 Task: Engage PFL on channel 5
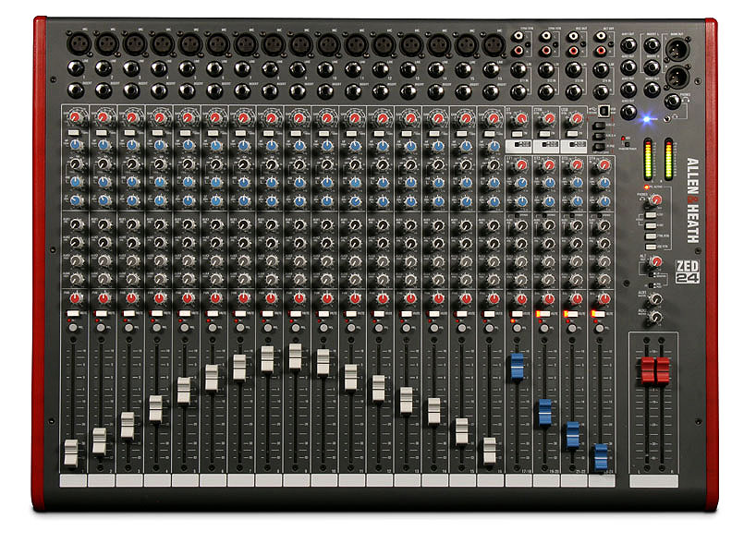click(x=184, y=328)
